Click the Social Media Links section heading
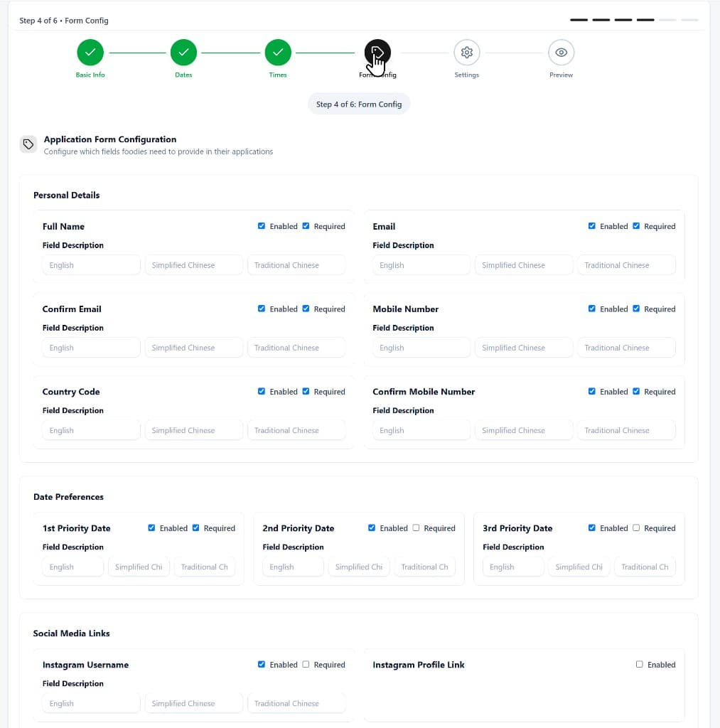Screen dimensions: 720x728 click(x=72, y=633)
